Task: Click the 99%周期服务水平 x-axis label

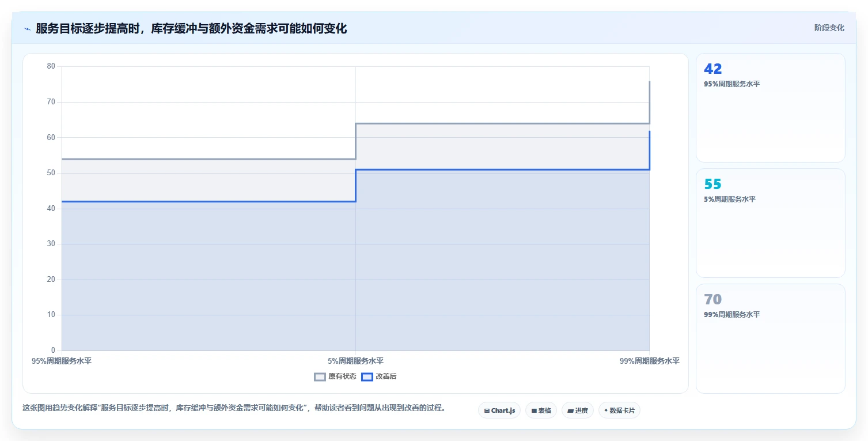Action: click(650, 361)
